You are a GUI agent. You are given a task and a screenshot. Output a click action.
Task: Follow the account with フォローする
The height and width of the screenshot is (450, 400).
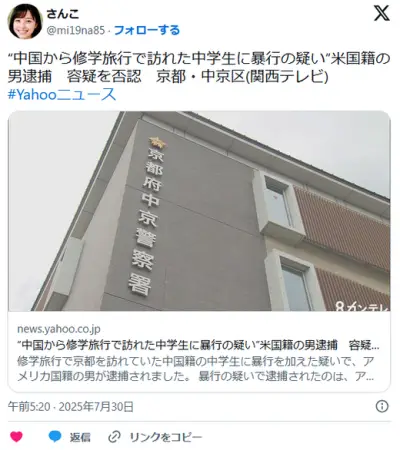pyautogui.click(x=147, y=30)
